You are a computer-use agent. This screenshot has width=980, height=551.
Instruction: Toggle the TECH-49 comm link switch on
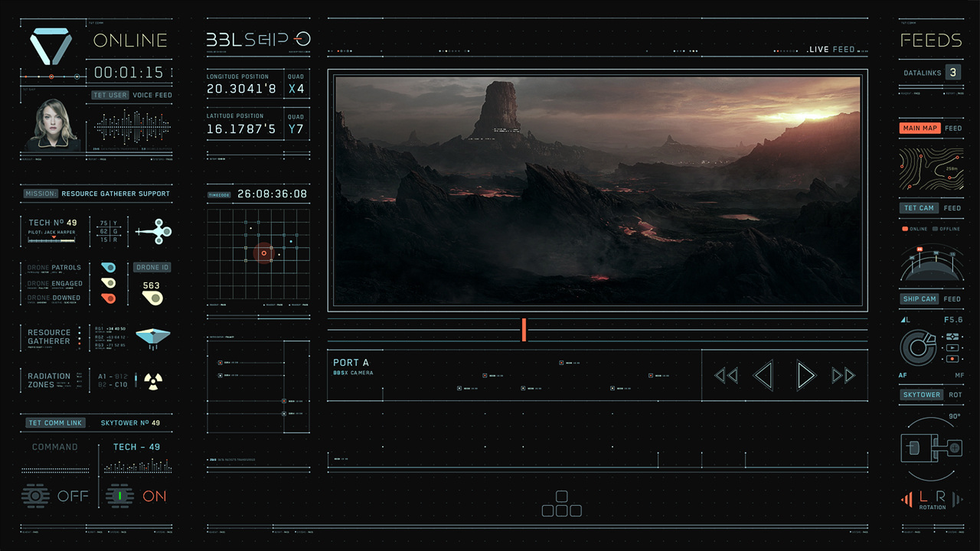[x=119, y=496]
